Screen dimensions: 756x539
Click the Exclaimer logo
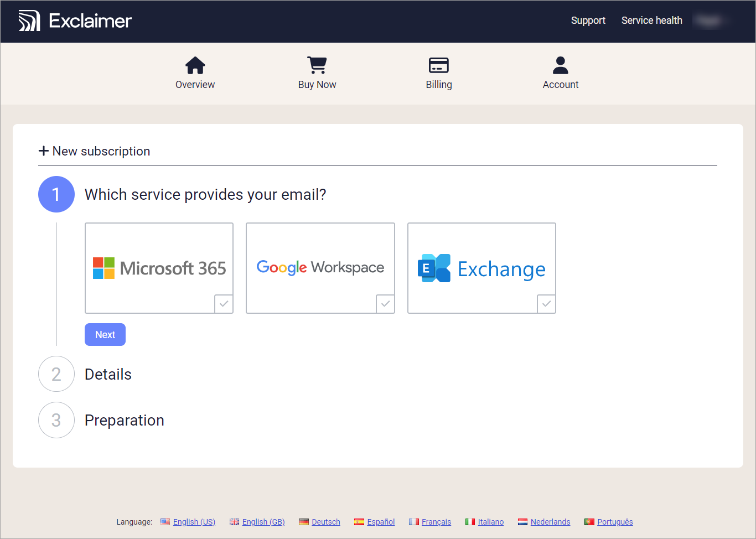click(x=75, y=20)
